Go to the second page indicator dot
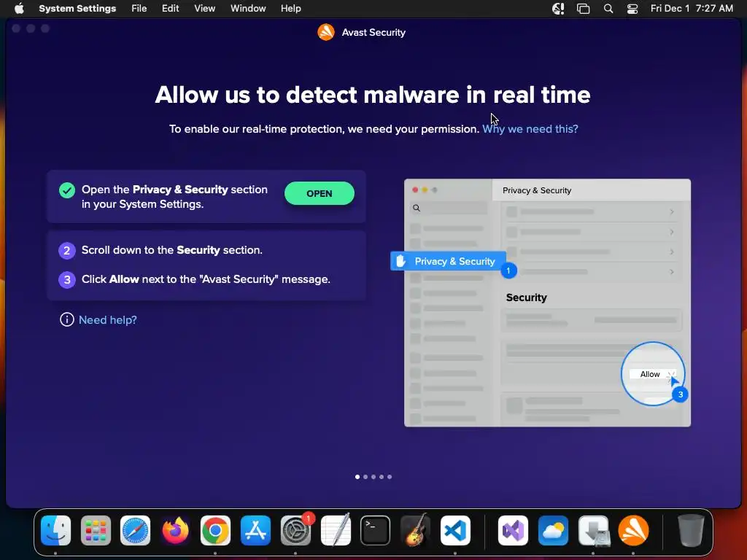This screenshot has height=560, width=747. point(365,477)
